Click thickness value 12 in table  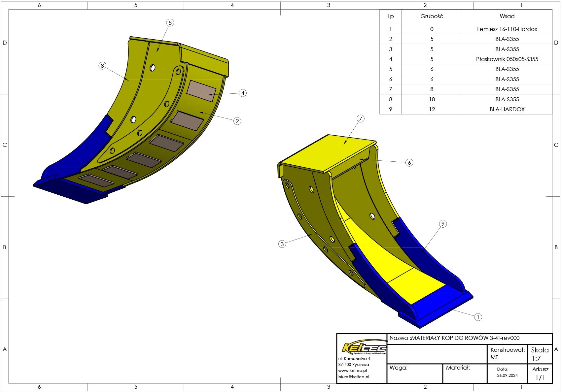click(432, 109)
